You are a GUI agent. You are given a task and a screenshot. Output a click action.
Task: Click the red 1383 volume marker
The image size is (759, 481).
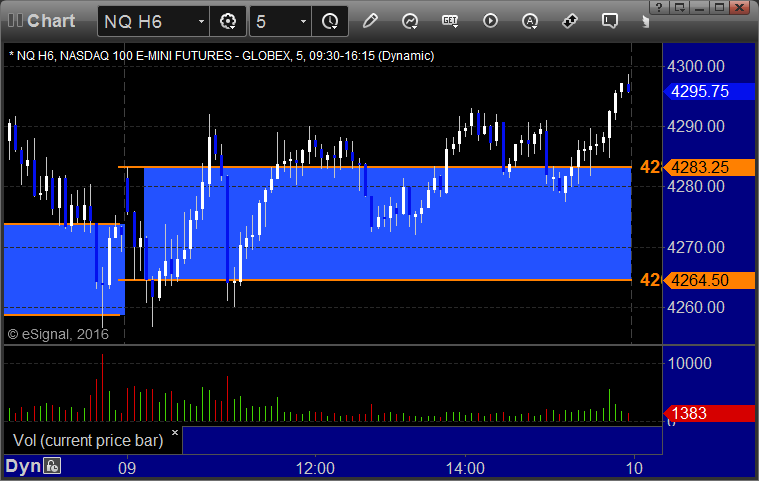pyautogui.click(x=709, y=413)
